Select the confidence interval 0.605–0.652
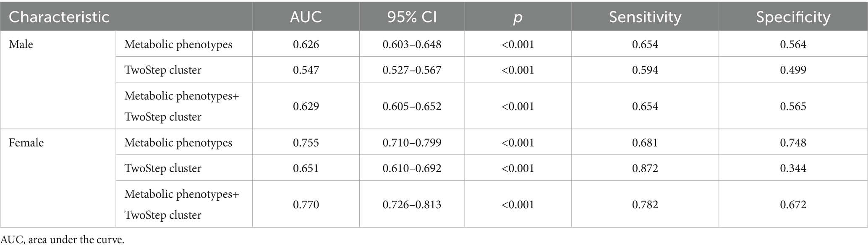 point(412,106)
